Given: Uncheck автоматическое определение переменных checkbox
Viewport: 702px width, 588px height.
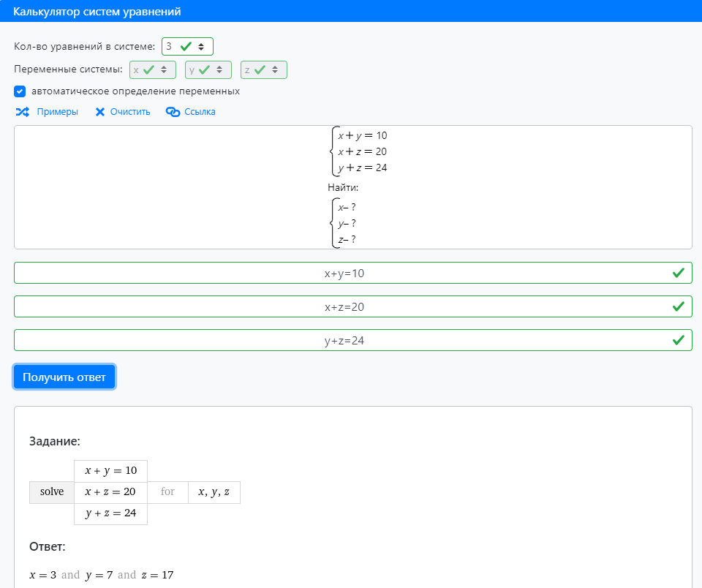Looking at the screenshot, I should click(20, 91).
